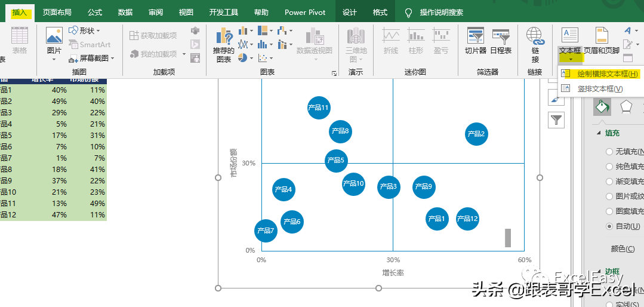
Task: Choose Draw Horizontal Text Box (绘制横排文本框)
Action: (600, 74)
